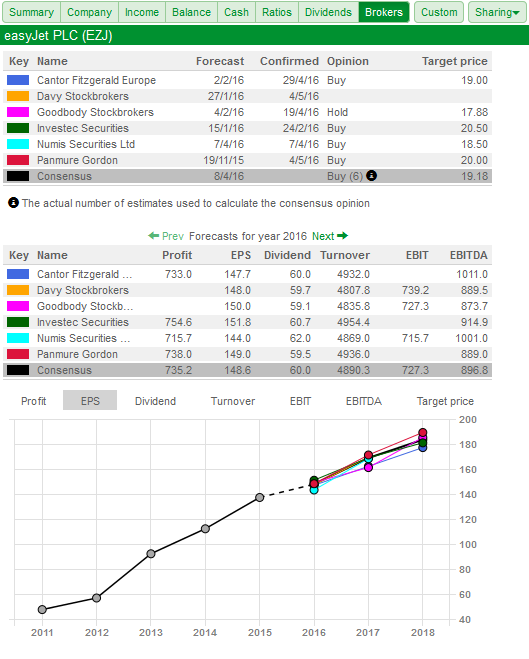
Task: Click the black Consensus swatch in opinions table
Action: click(18, 176)
